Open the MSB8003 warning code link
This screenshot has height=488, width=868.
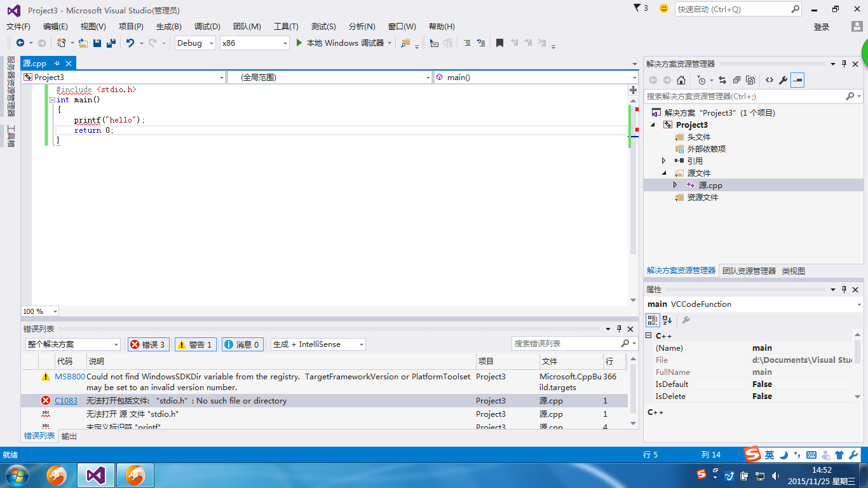coord(70,376)
